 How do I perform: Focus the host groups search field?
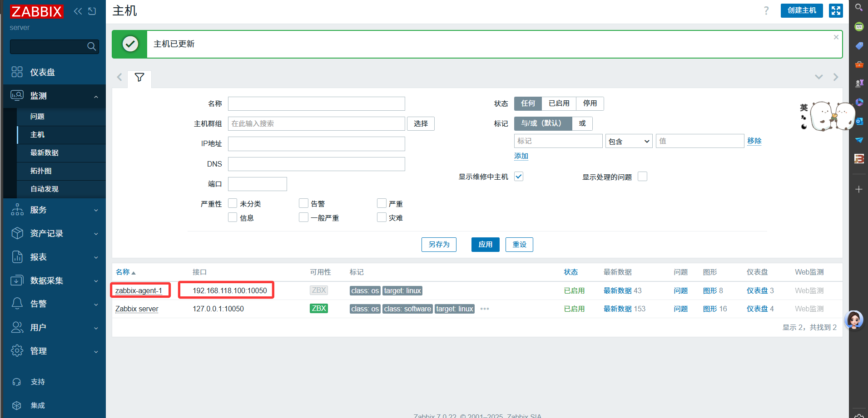tap(317, 123)
